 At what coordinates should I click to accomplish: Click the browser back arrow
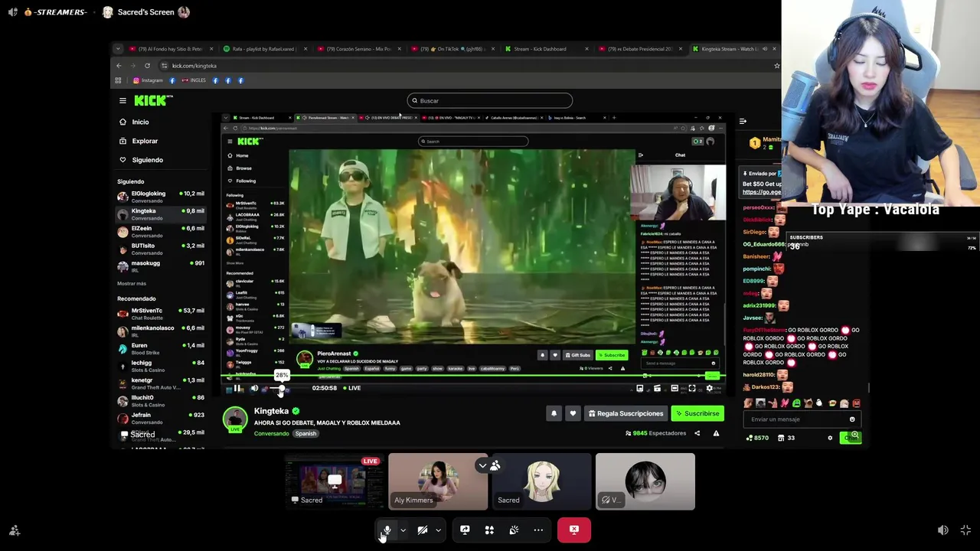pyautogui.click(x=119, y=66)
